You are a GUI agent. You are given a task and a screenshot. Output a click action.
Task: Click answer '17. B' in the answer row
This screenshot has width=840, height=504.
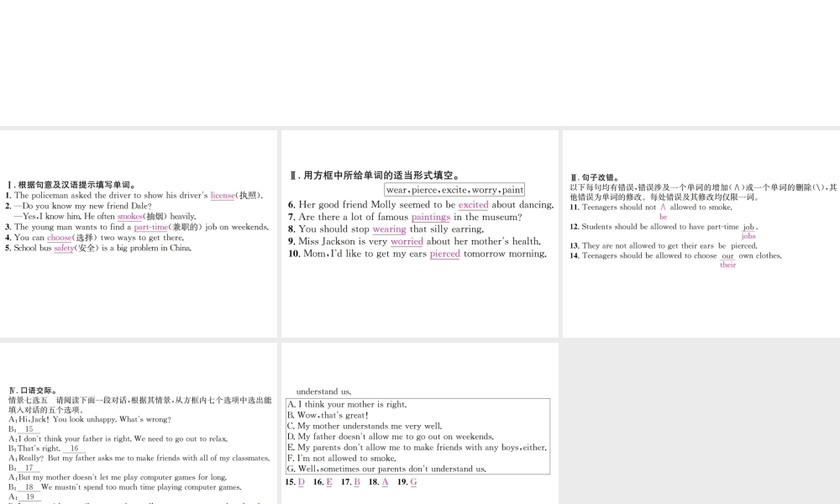coord(351,482)
